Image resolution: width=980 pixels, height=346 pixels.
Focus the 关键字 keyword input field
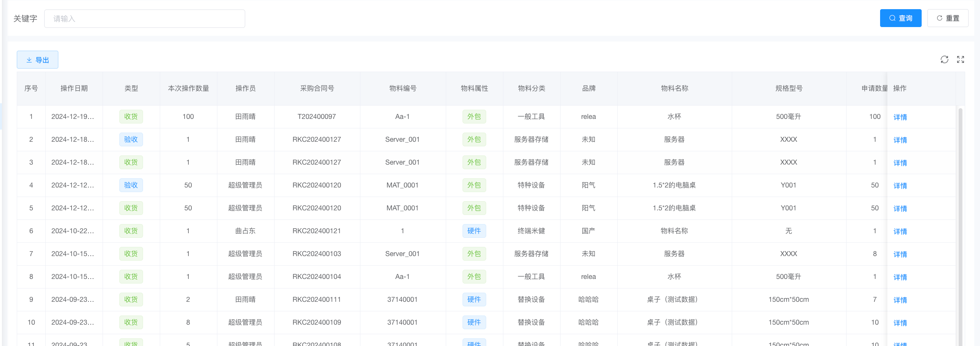[x=145, y=19]
